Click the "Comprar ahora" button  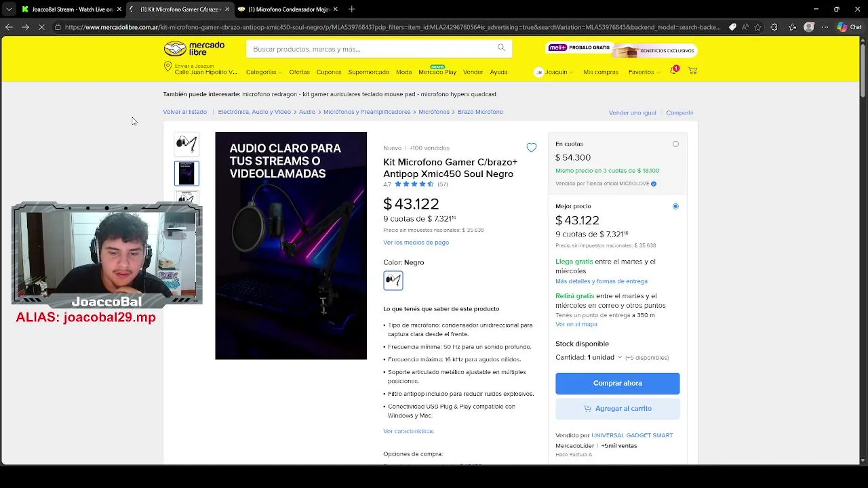[x=617, y=383]
